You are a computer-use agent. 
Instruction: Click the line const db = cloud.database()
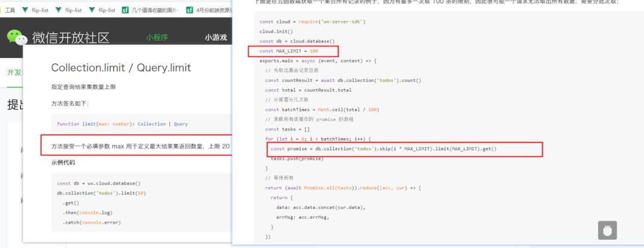tap(298, 41)
